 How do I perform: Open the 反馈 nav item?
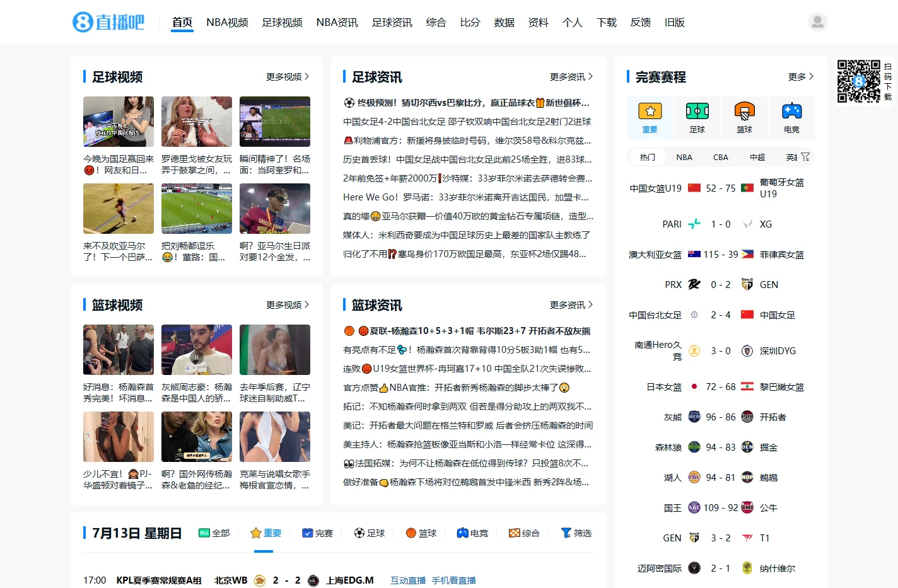click(x=641, y=22)
